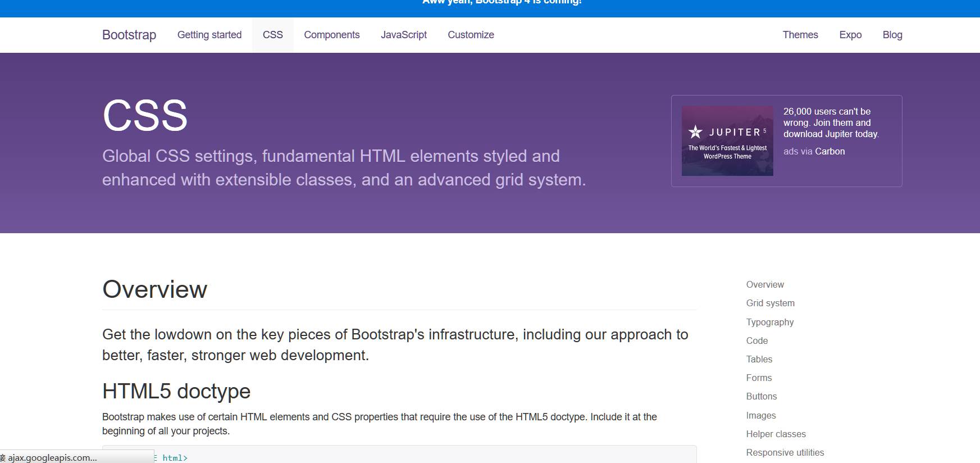The width and height of the screenshot is (980, 463).
Task: Click the 'Bootstrap makes use of' paragraph
Action: pyautogui.click(x=380, y=424)
